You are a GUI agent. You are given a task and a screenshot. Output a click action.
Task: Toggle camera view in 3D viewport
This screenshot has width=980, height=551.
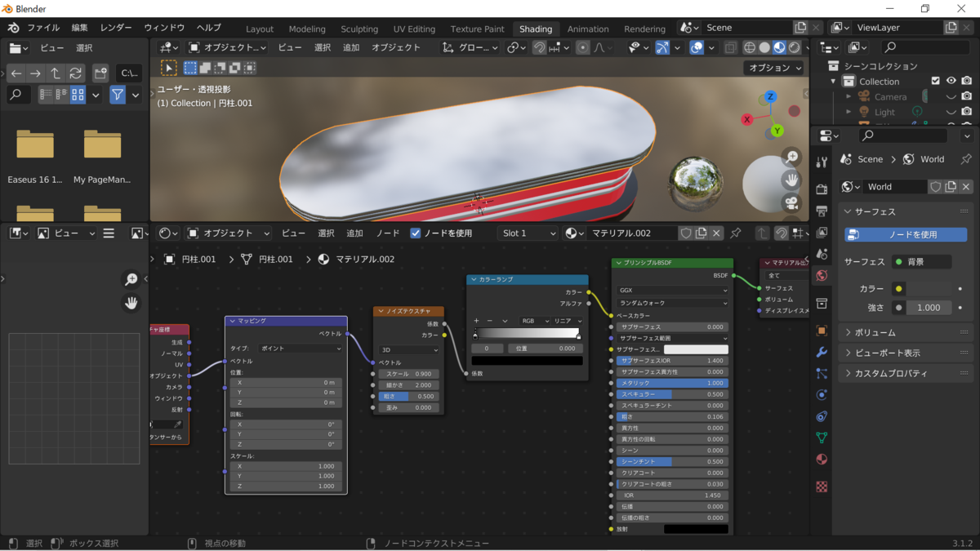pyautogui.click(x=791, y=202)
